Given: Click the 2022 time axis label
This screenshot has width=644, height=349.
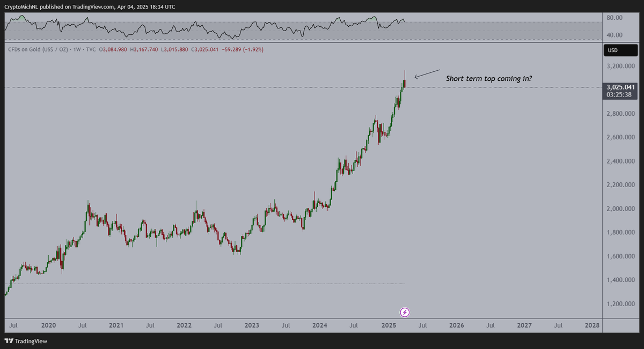Looking at the screenshot, I should (x=184, y=325).
